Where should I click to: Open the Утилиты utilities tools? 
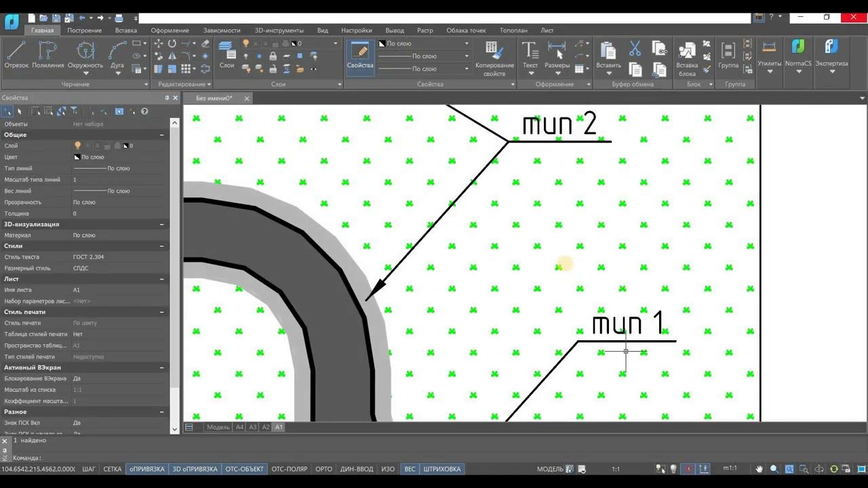tap(769, 57)
